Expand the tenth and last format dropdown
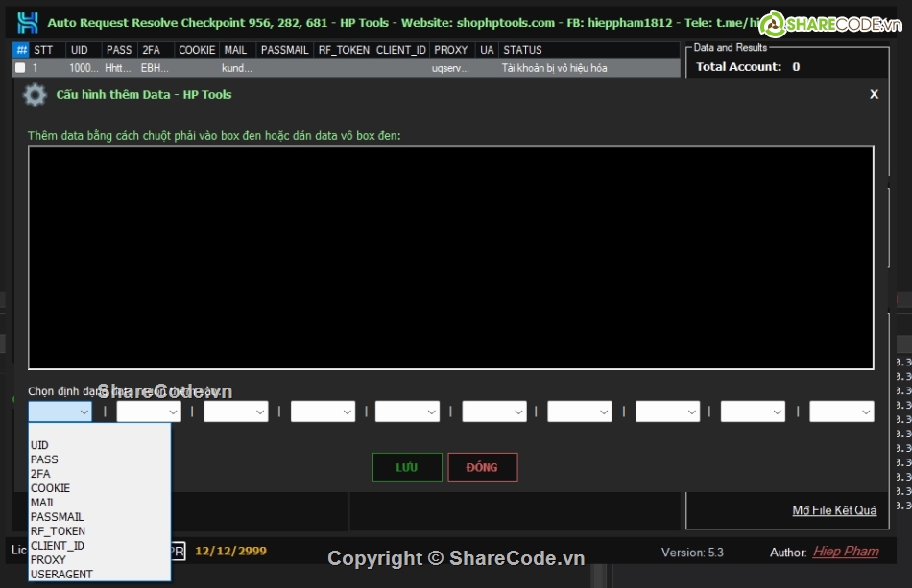 842,412
